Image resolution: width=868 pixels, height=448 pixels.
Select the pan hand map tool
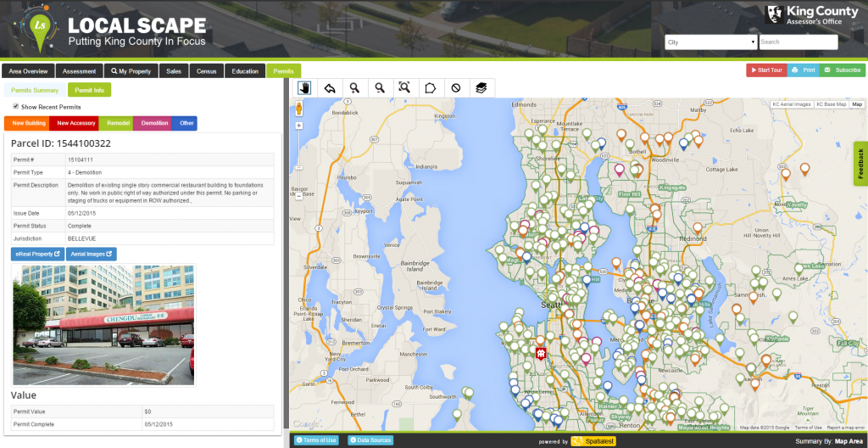pyautogui.click(x=304, y=88)
